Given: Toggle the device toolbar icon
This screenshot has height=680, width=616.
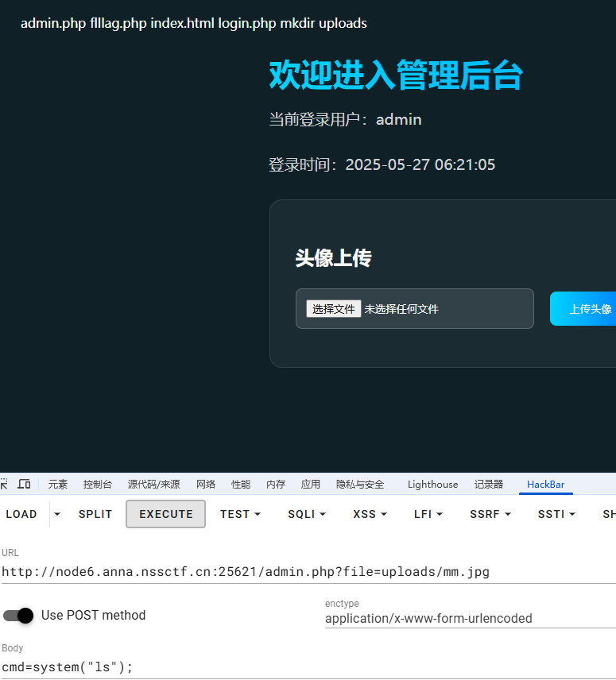Looking at the screenshot, I should click(24, 484).
